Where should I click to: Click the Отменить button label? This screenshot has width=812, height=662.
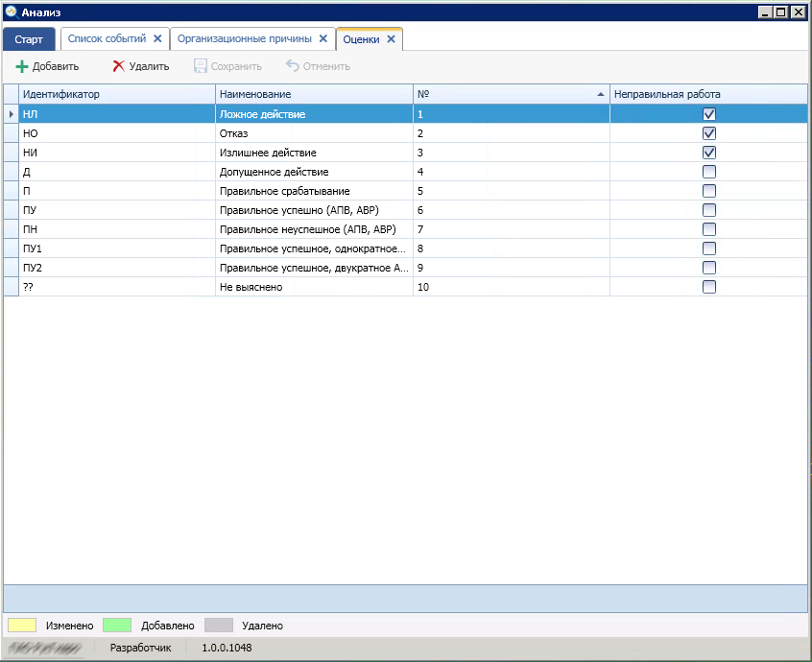(326, 66)
